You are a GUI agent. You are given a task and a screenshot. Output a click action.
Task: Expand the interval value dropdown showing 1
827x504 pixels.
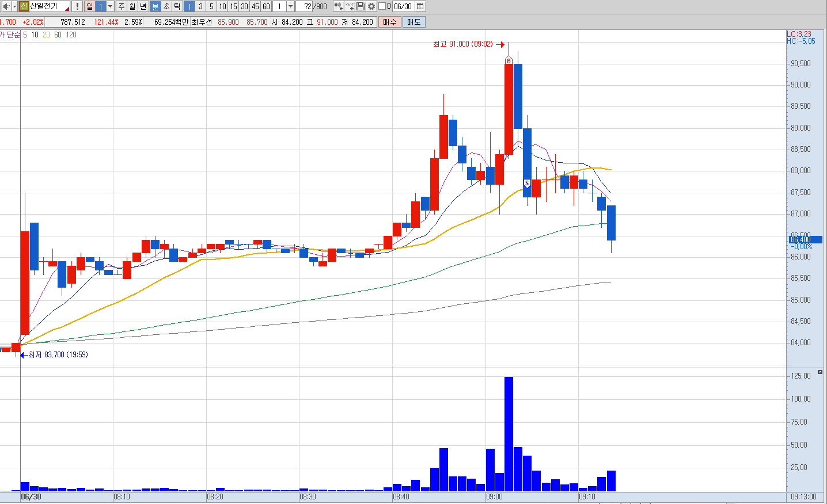pyautogui.click(x=290, y=6)
